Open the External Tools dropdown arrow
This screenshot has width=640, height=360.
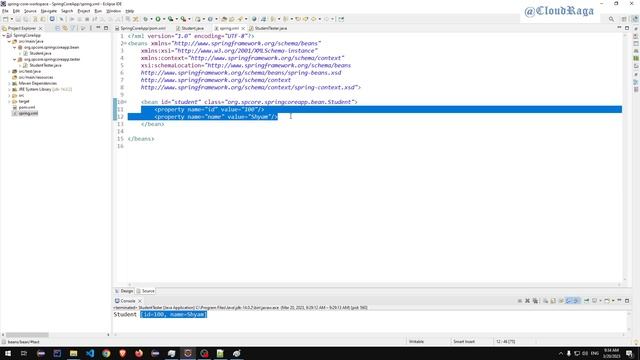[x=189, y=19]
